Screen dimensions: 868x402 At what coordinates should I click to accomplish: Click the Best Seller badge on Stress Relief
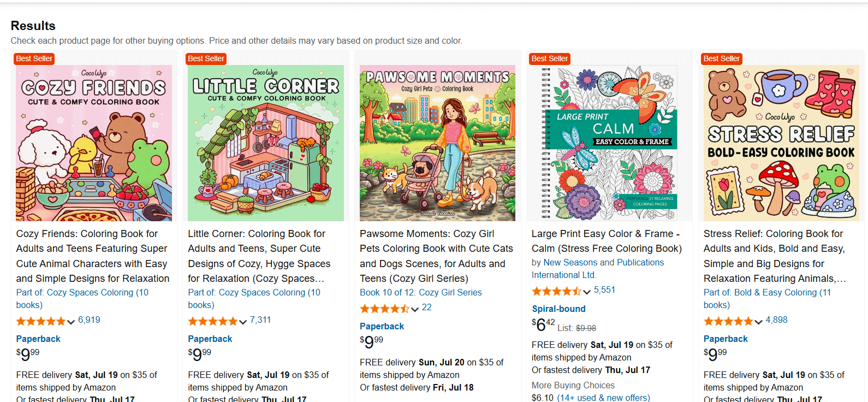[721, 59]
